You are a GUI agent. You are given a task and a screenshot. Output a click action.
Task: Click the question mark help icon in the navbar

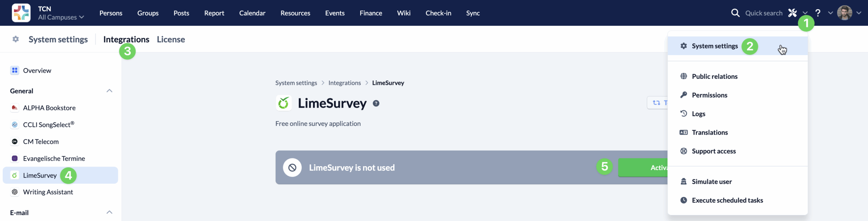818,13
